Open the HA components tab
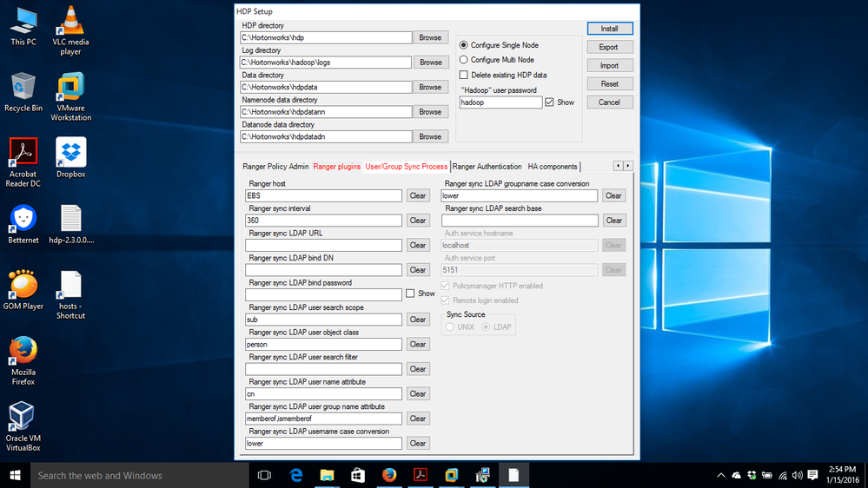 pyautogui.click(x=552, y=167)
